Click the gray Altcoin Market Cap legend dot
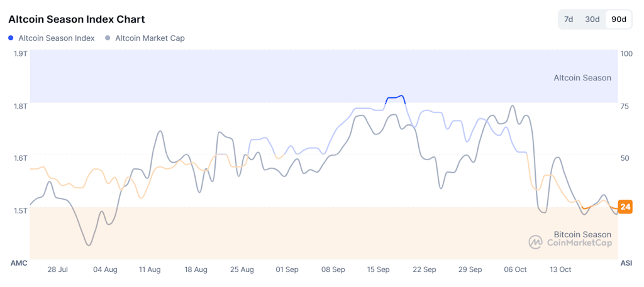This screenshot has height=287, width=644. point(108,38)
